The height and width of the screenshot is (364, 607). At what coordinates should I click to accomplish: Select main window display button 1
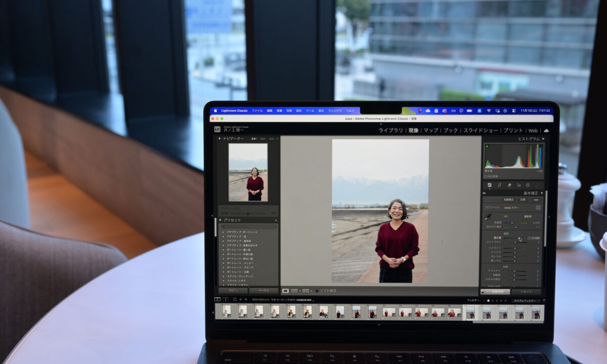[x=218, y=299]
